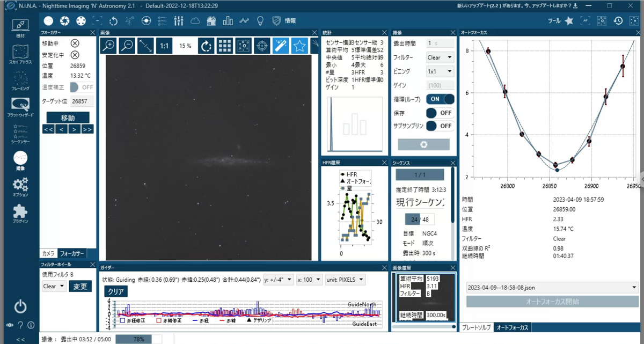Click the クリア button in guider

116,292
